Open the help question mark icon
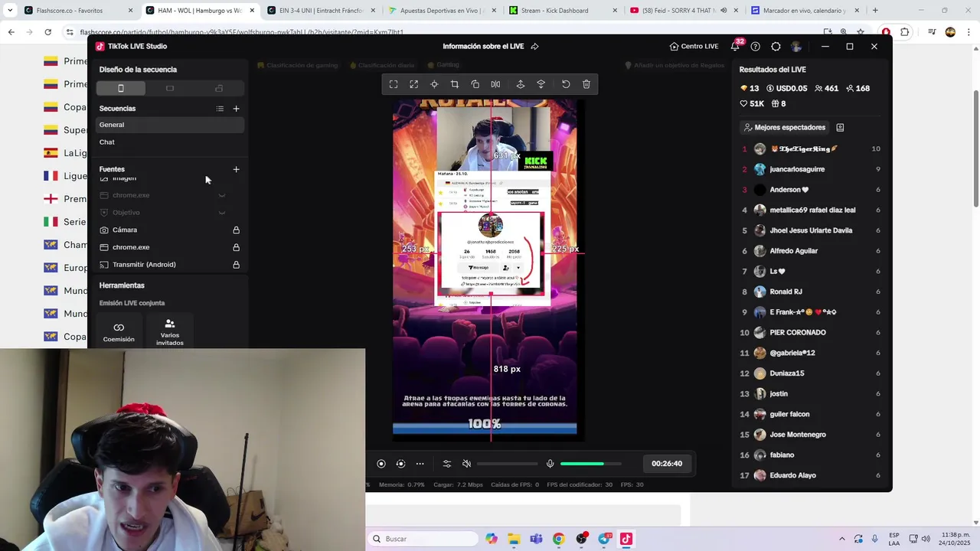This screenshot has height=551, width=980. tap(756, 47)
